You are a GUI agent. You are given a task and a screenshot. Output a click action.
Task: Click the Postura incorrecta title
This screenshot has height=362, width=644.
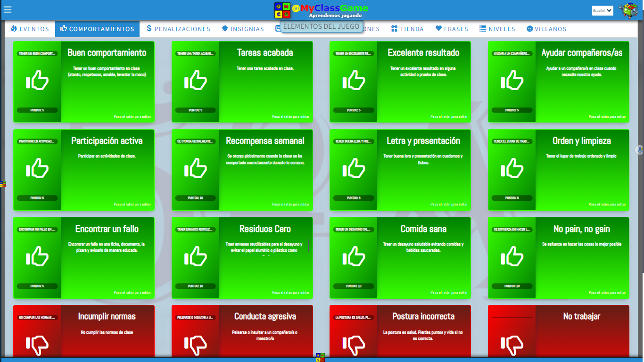(423, 316)
